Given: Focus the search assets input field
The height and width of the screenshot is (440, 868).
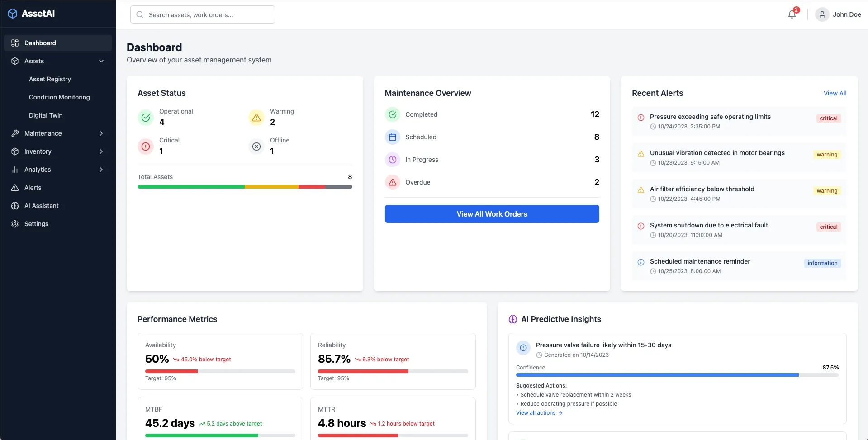Looking at the screenshot, I should [x=203, y=14].
